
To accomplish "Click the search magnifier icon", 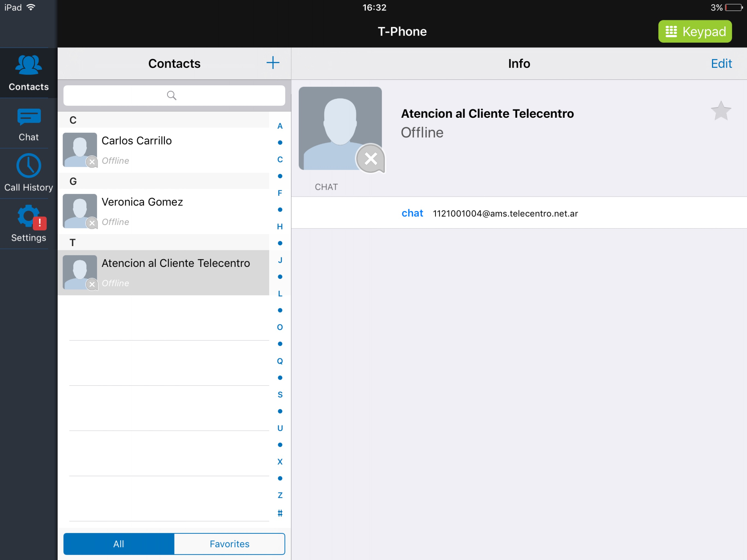I will click(171, 95).
